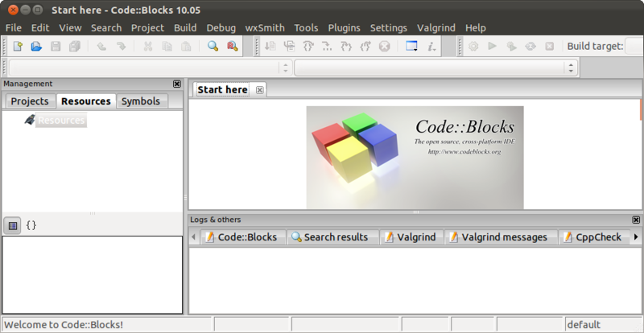Open the Build target dropdown
The height and width of the screenshot is (333, 644).
click(x=634, y=46)
